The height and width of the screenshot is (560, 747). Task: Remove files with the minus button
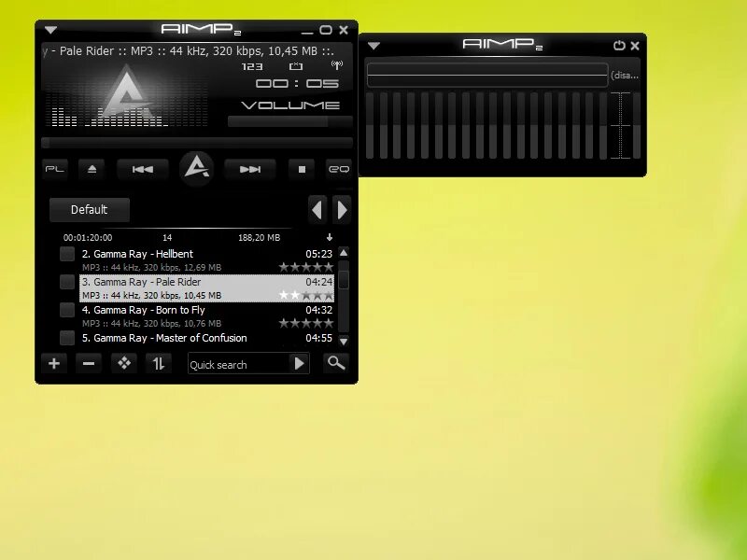pos(89,364)
